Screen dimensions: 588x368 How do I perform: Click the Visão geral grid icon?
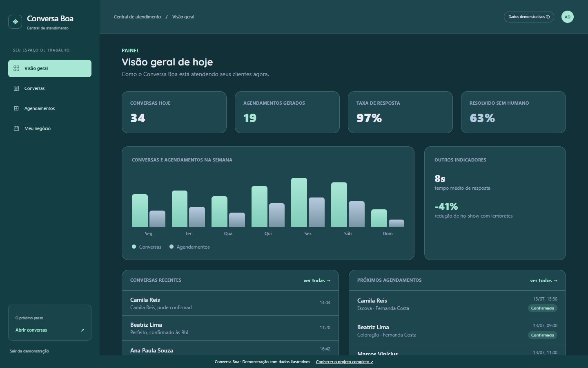(16, 68)
